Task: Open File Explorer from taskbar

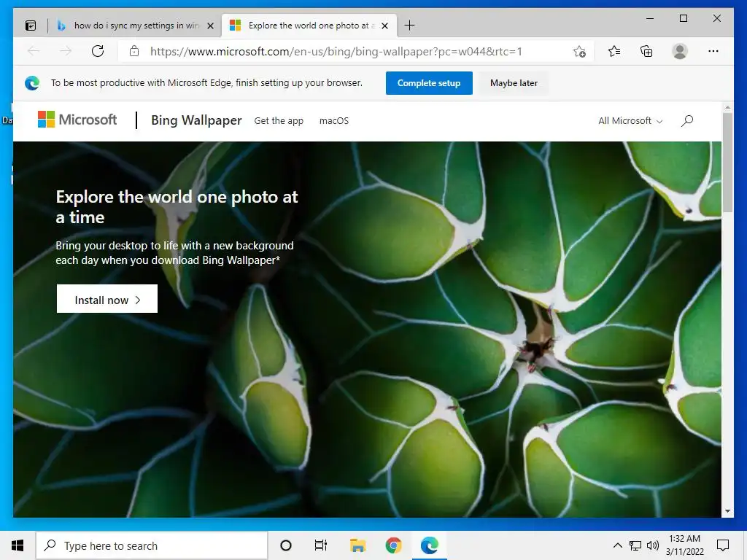Action: click(357, 545)
